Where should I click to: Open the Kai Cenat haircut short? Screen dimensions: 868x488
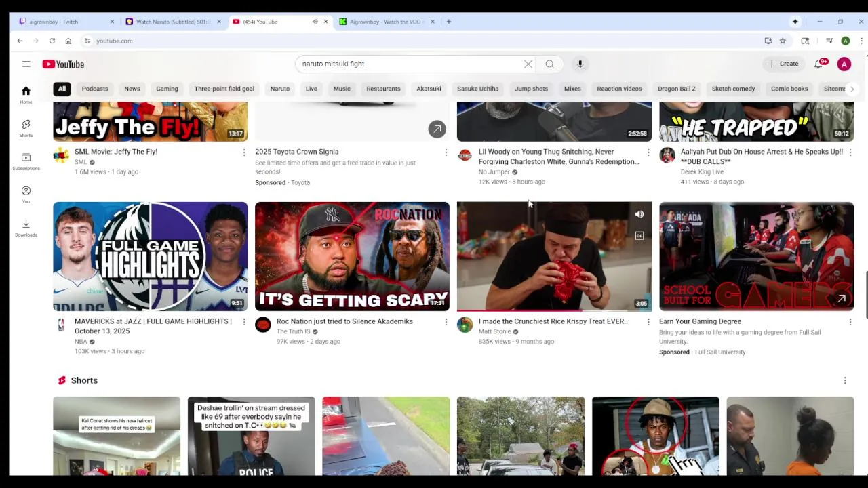coord(117,436)
